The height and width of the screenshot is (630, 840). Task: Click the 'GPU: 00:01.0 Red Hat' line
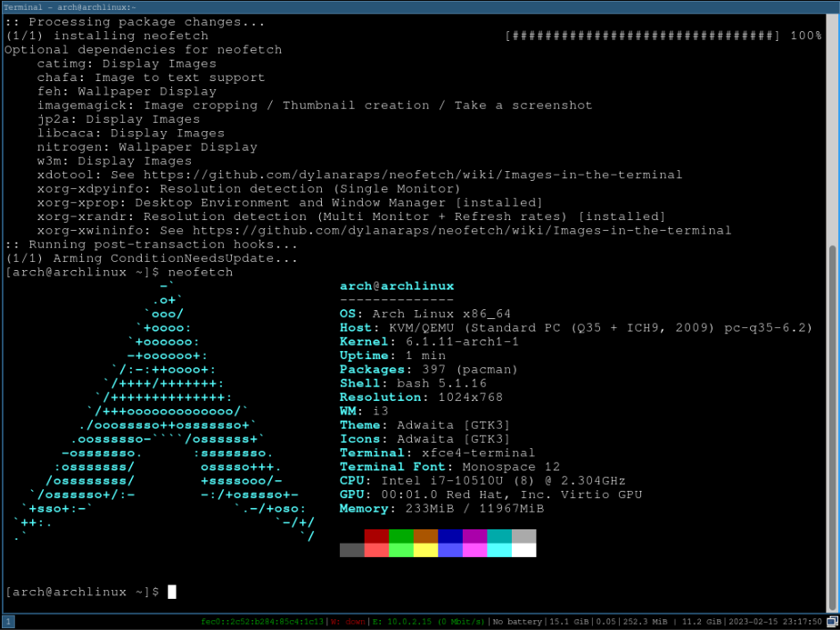pyautogui.click(x=490, y=495)
